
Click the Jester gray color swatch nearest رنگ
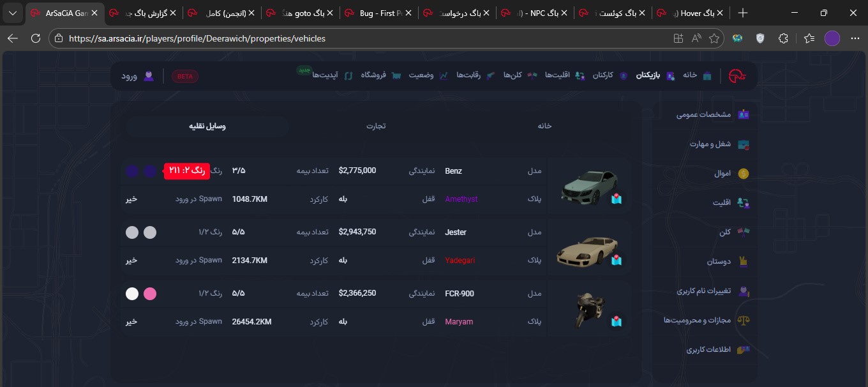[x=149, y=232]
